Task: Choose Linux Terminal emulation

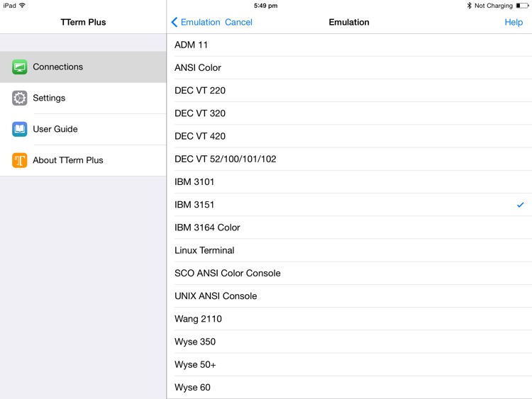Action: click(x=350, y=250)
